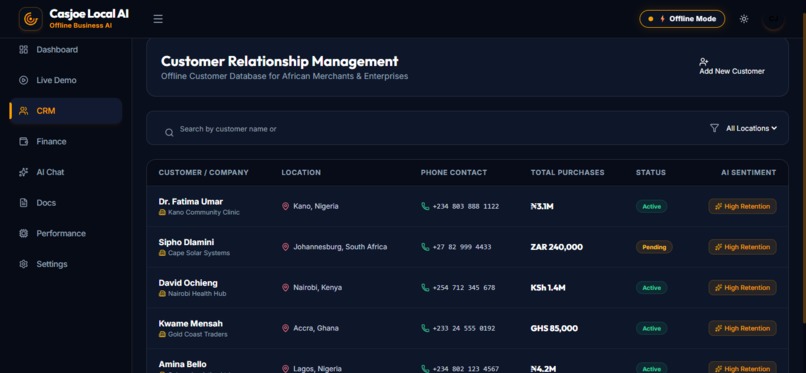This screenshot has height=373, width=806.
Task: Click Kano Community Clinic company icon
Action: (x=162, y=212)
